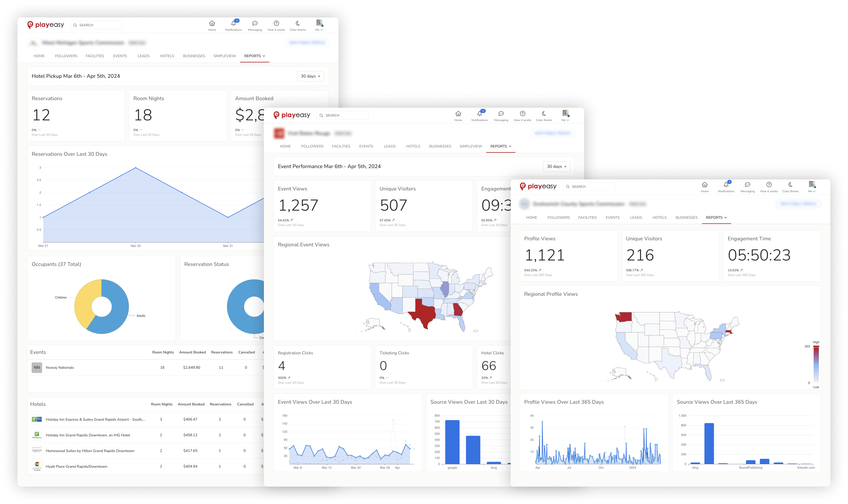
Task: Open Notifications bell in Event Performance window
Action: 480,114
